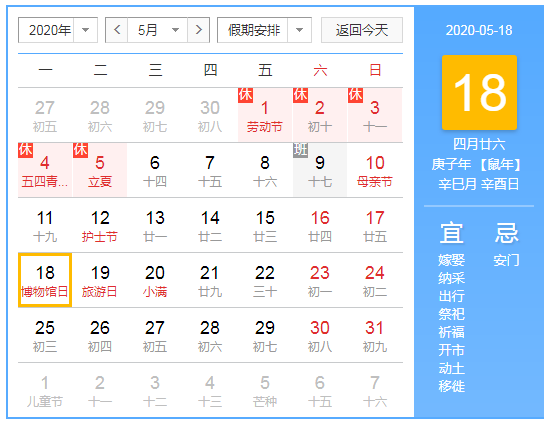Open the 5月 month dropdown

(x=158, y=30)
